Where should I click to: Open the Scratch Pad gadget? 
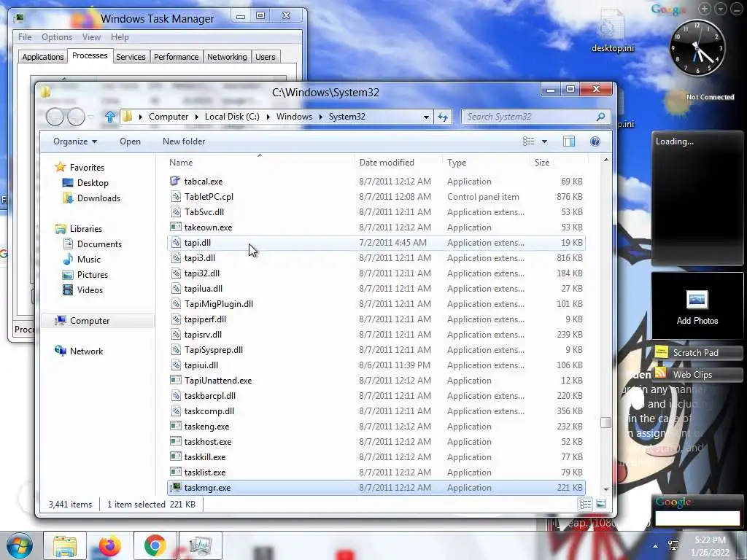pos(697,352)
